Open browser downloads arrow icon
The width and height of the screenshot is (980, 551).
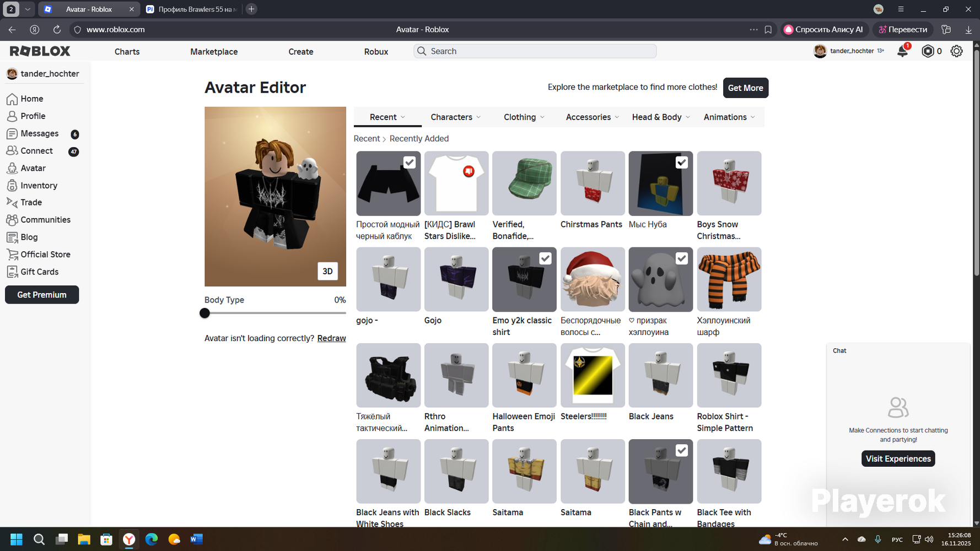968,30
